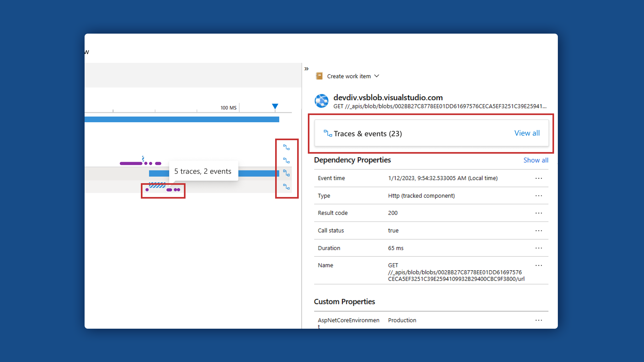Click second trace icon in timeline column

(286, 161)
